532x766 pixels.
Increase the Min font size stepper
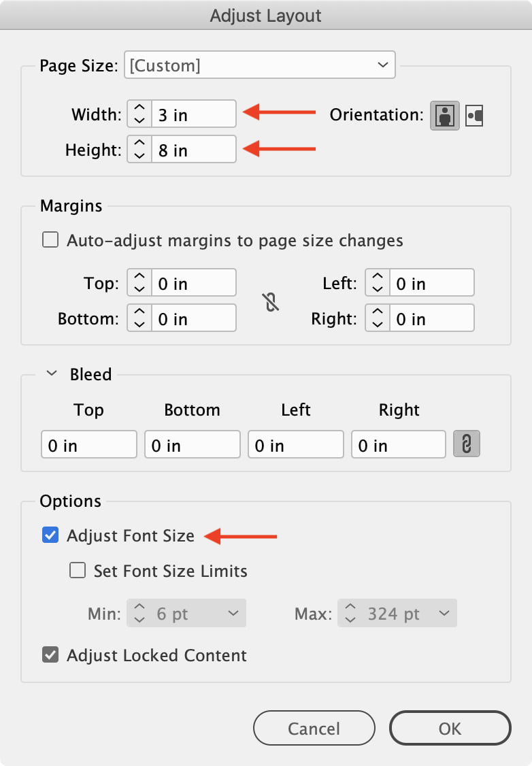pyautogui.click(x=139, y=608)
